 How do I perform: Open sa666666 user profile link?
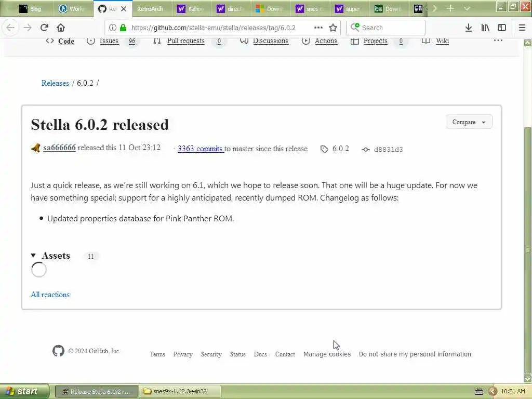click(59, 148)
